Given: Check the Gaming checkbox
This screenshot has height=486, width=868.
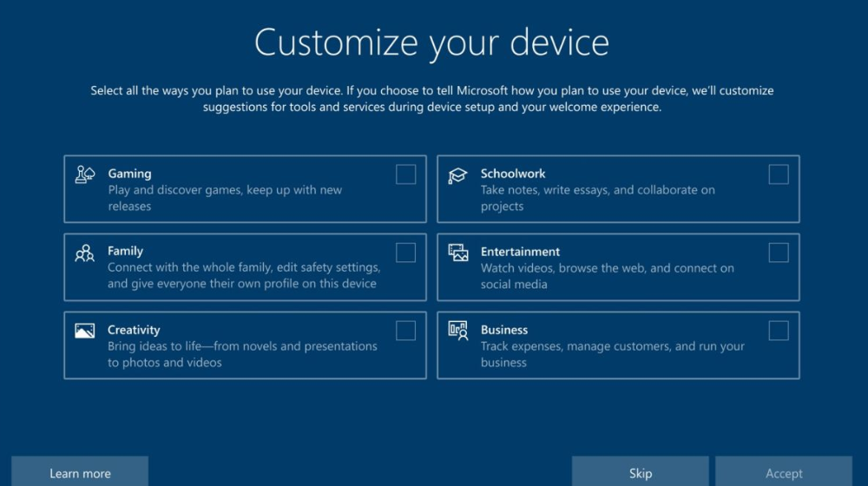Looking at the screenshot, I should [405, 174].
